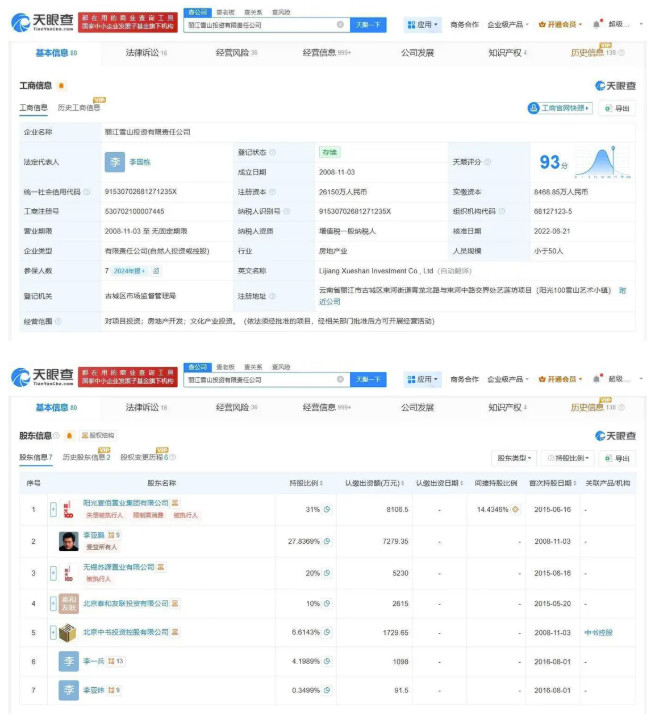This screenshot has width=655, height=722.
Task: Click 北京泰和友联 company logo icon
Action: [x=67, y=604]
